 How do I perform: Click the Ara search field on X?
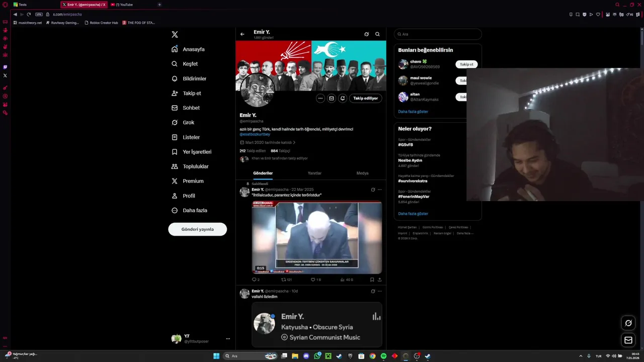pyautogui.click(x=438, y=34)
